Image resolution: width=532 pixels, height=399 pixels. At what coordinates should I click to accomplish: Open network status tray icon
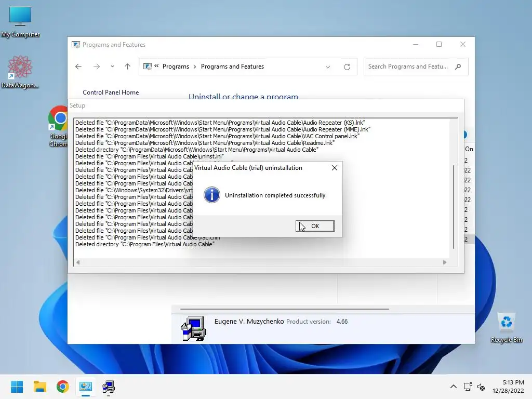coord(468,387)
